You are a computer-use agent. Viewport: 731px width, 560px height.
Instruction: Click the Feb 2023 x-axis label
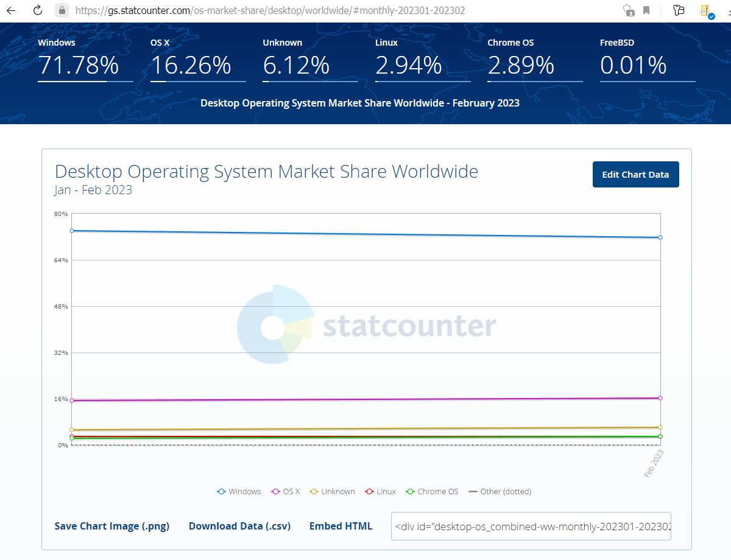pyautogui.click(x=654, y=464)
